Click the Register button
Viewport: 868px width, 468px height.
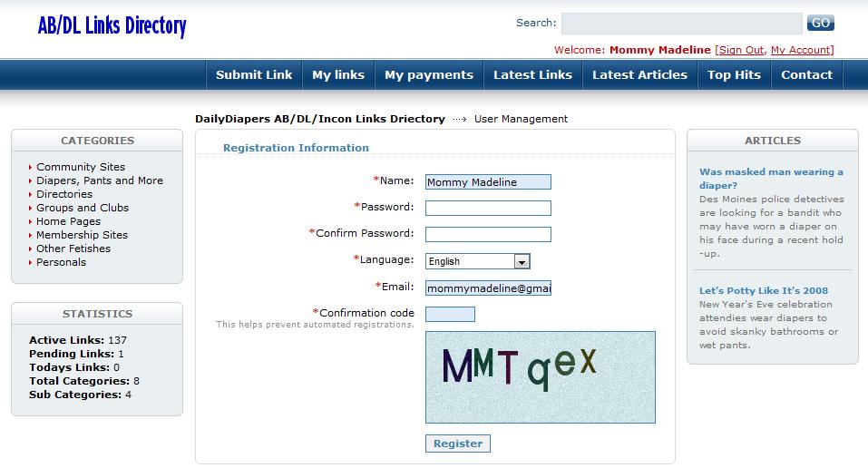coord(458,444)
